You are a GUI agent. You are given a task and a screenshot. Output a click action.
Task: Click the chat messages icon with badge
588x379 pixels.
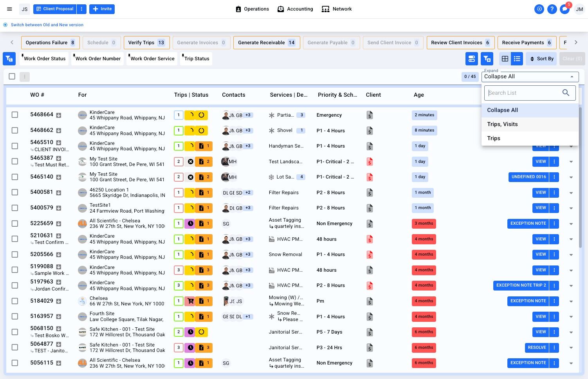pos(565,9)
